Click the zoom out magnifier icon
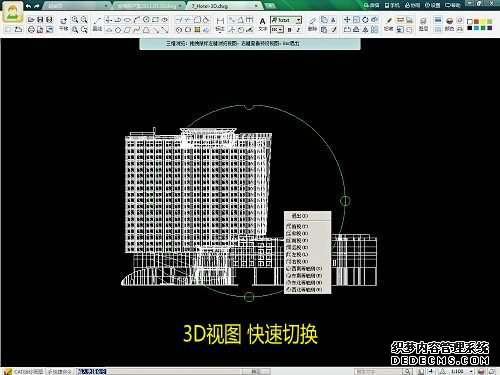The height and width of the screenshot is (375, 500). pos(84,20)
